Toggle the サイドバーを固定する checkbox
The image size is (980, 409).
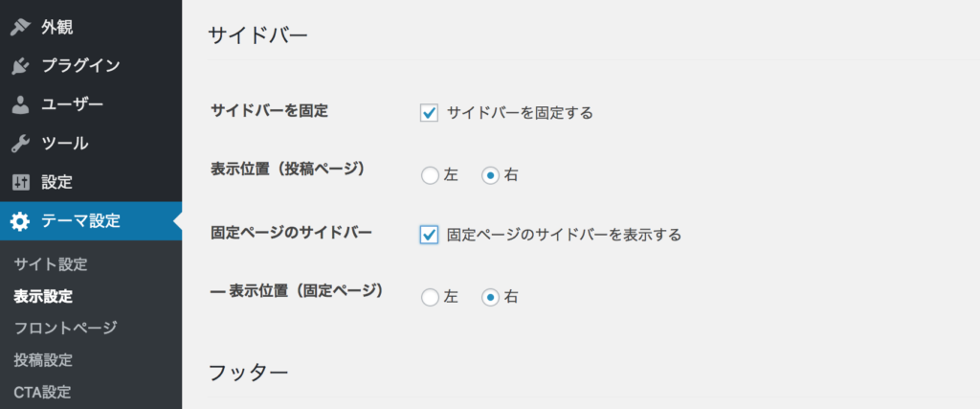point(429,113)
